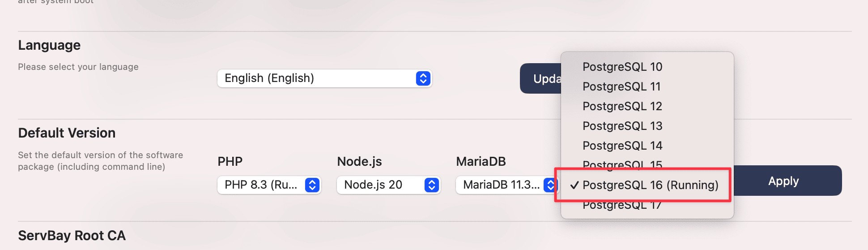868x250 pixels.
Task: Click the checkmark beside PostgreSQL 16
Action: pyautogui.click(x=574, y=185)
